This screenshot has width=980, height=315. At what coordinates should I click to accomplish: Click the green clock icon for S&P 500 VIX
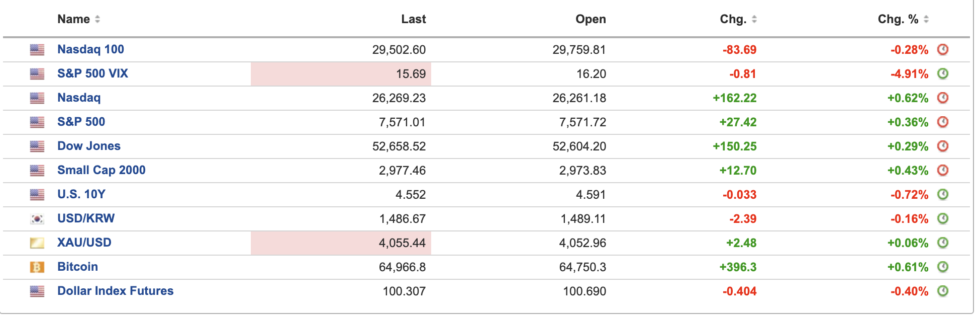[943, 73]
